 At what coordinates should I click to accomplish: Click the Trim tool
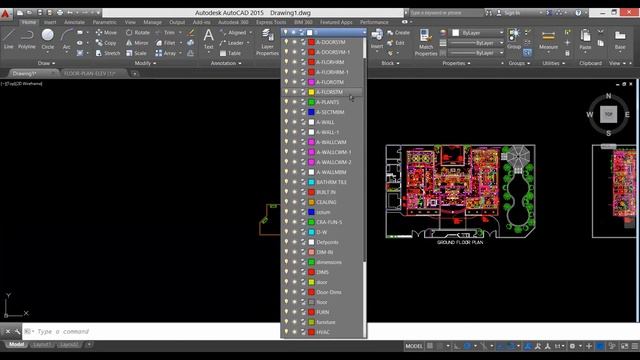tap(165, 32)
